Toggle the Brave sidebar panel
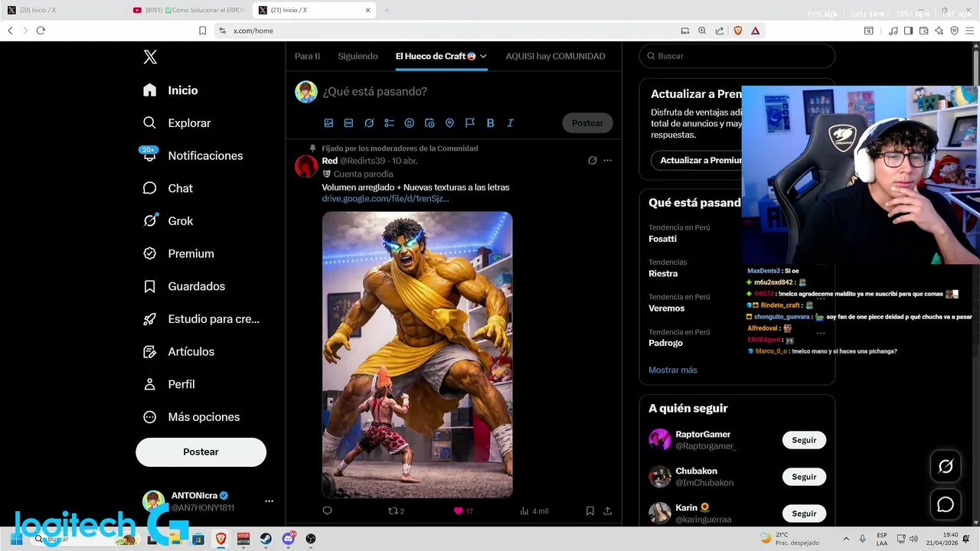 coord(908,31)
